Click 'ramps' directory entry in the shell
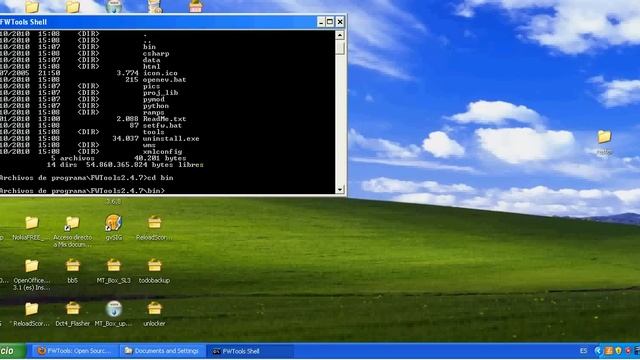 pos(153,112)
